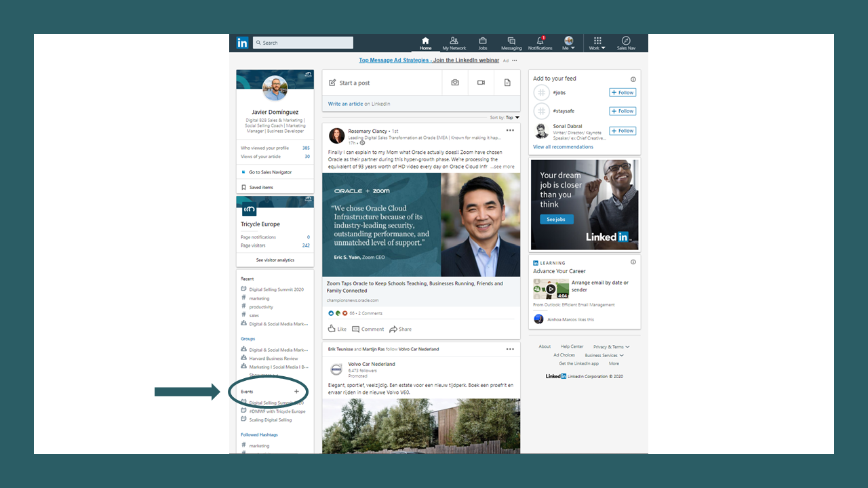The image size is (868, 488).
Task: View the 2 Comments link
Action: pos(370,313)
